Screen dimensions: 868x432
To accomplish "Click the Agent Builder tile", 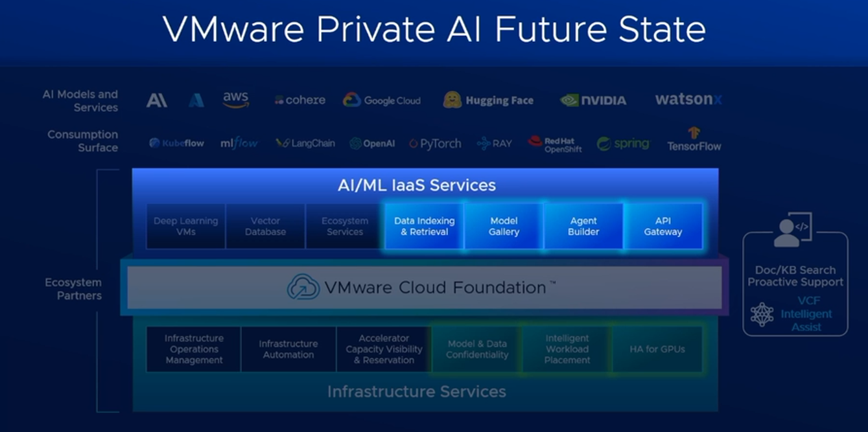I will coord(583,226).
